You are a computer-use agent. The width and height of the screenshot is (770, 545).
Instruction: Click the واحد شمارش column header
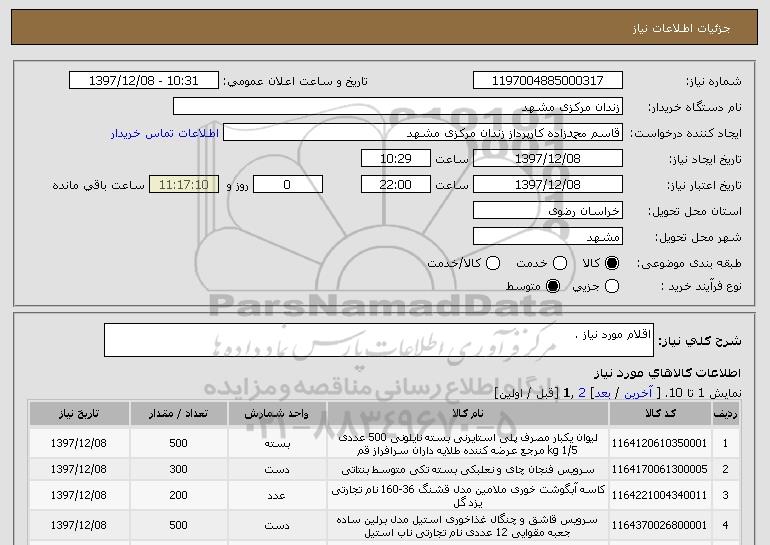277,413
